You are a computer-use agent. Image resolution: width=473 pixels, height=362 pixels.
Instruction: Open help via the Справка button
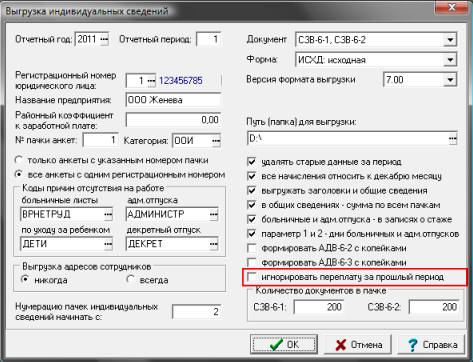[x=432, y=344]
